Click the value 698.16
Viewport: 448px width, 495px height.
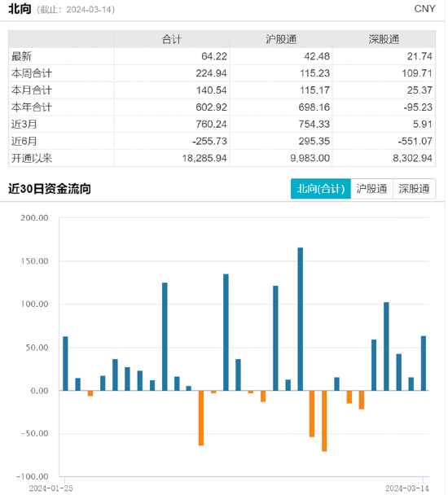pos(314,107)
